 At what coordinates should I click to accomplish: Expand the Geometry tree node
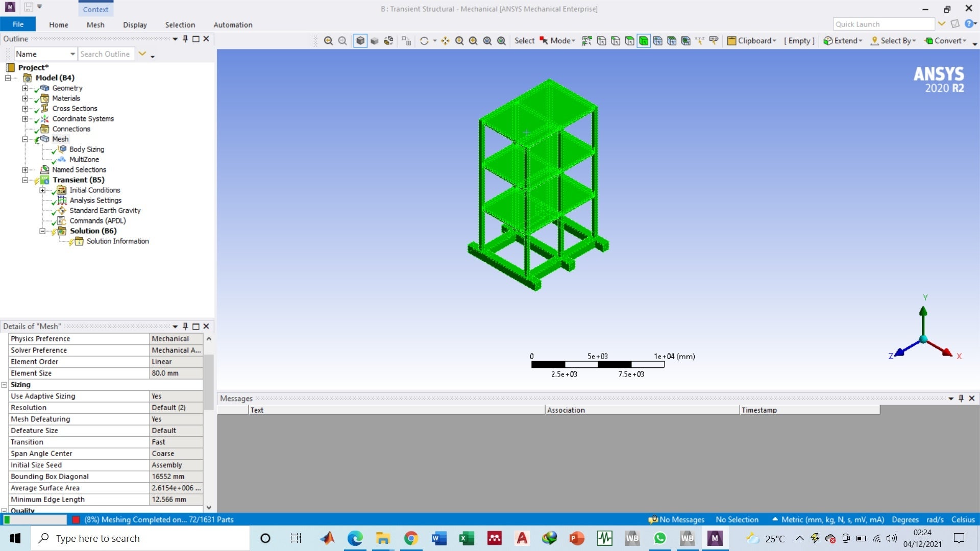[25, 88]
